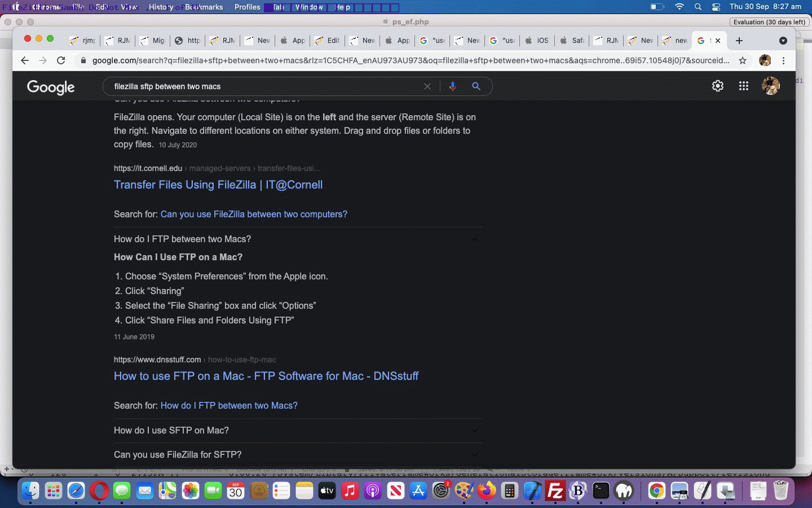The height and width of the screenshot is (508, 812).
Task: Open 'Can you use FileZilla between two computers?' search link
Action: point(254,214)
